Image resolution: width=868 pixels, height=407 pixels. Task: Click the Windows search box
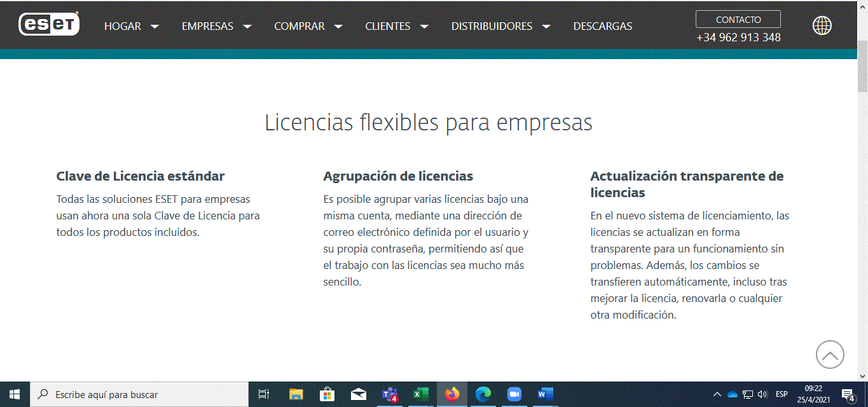(x=139, y=394)
